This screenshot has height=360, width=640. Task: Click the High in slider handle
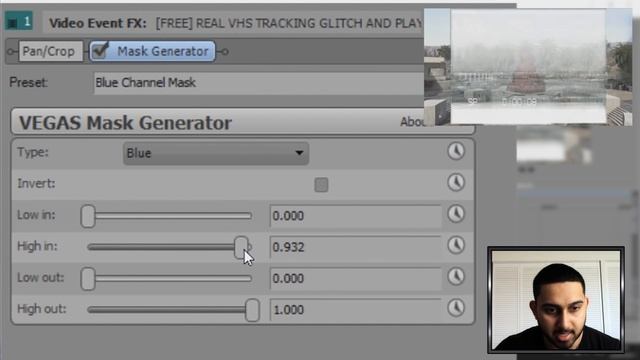point(241,247)
